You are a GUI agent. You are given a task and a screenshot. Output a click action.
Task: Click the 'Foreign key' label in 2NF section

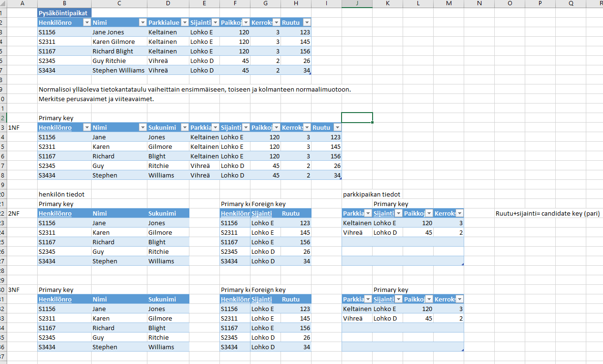pos(268,204)
